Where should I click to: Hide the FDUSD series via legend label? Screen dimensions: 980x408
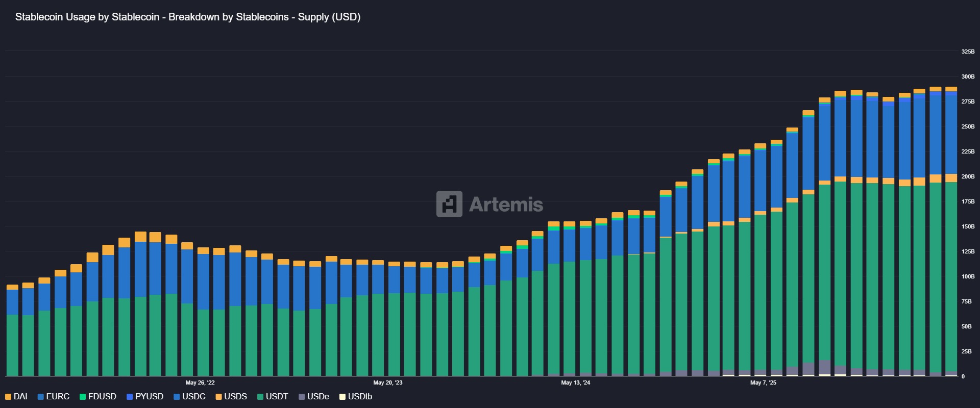click(x=102, y=397)
